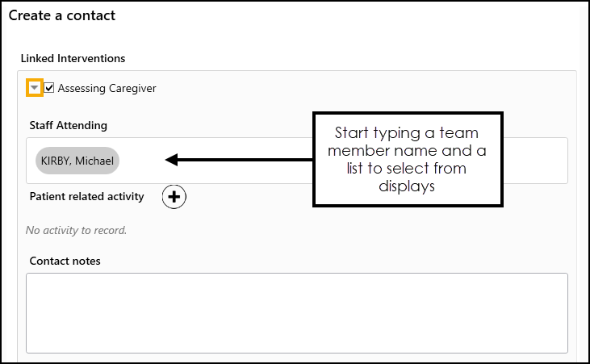Click the Assessing Caregiver label

coord(107,88)
